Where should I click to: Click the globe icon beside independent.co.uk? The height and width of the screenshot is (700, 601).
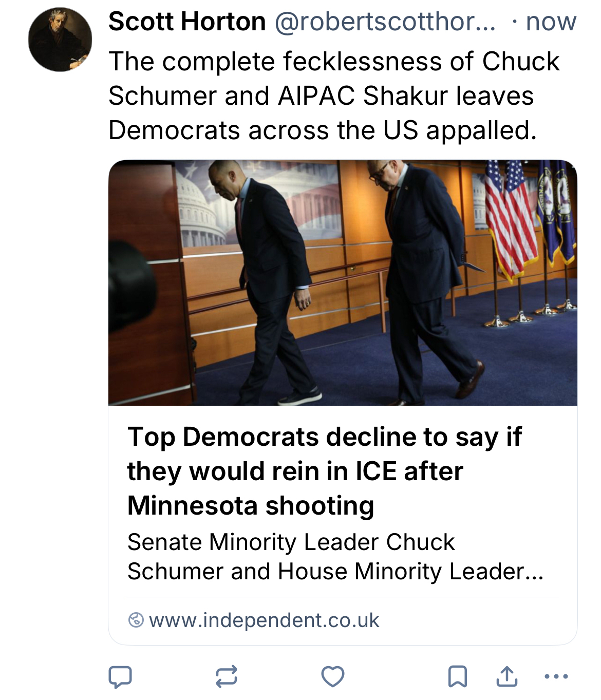[x=136, y=620]
